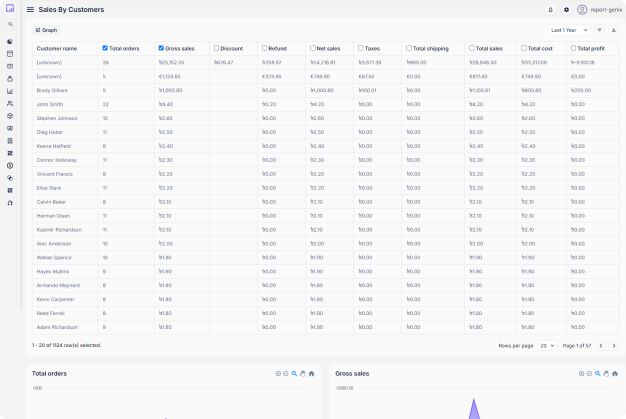Select the Oleg Huber customer row

325,132
